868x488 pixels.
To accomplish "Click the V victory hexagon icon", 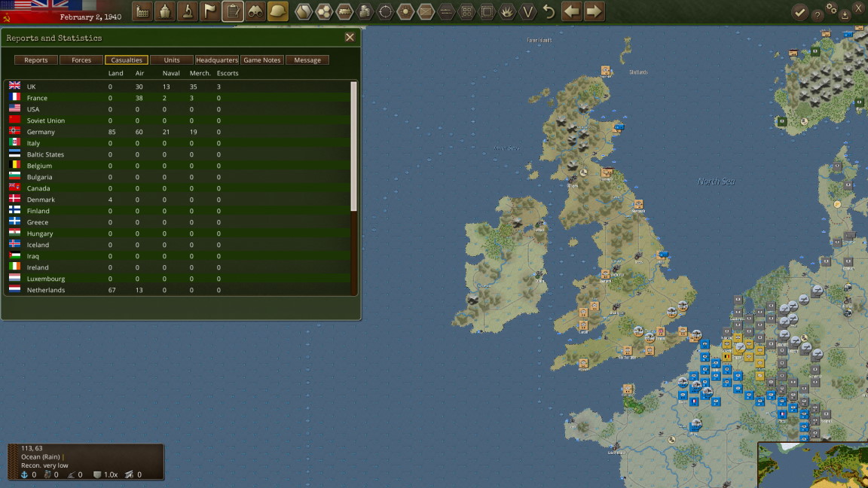I will (527, 11).
